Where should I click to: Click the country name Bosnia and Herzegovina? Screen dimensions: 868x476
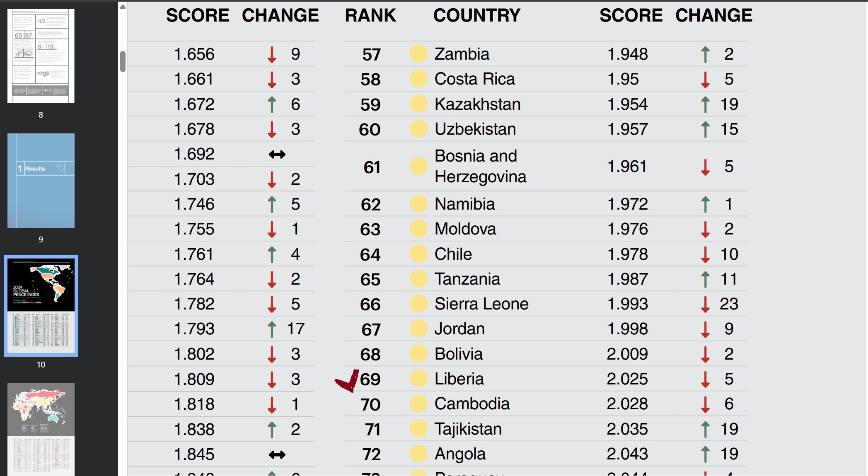tap(480, 166)
